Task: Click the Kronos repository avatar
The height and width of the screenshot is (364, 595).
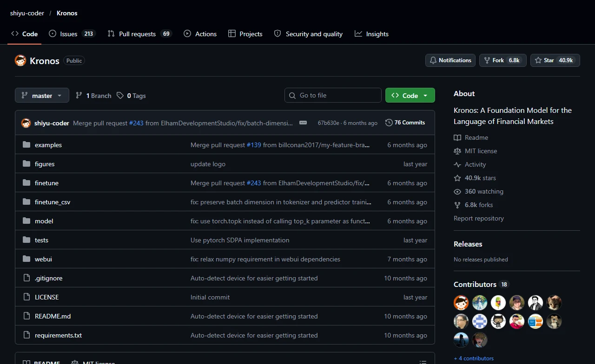Action: 20,60
